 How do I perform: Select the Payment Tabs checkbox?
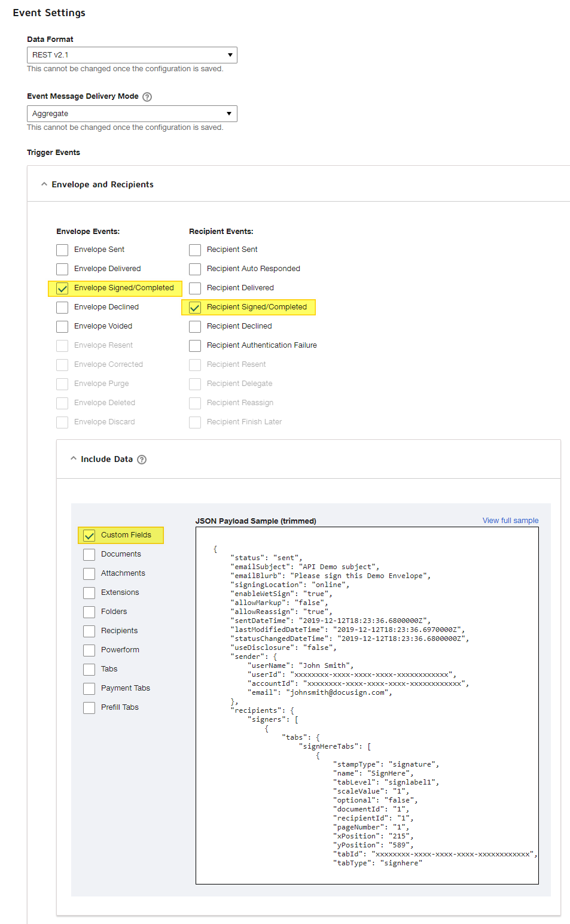click(x=89, y=689)
